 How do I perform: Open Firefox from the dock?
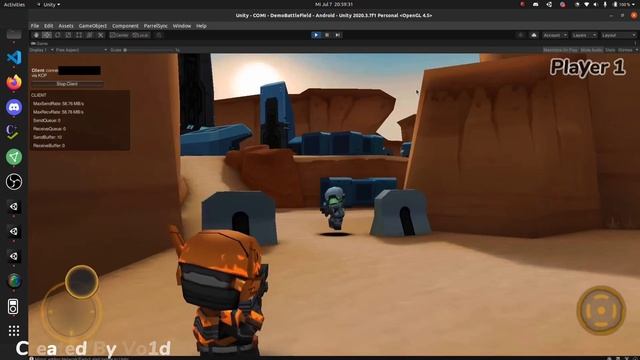14,82
